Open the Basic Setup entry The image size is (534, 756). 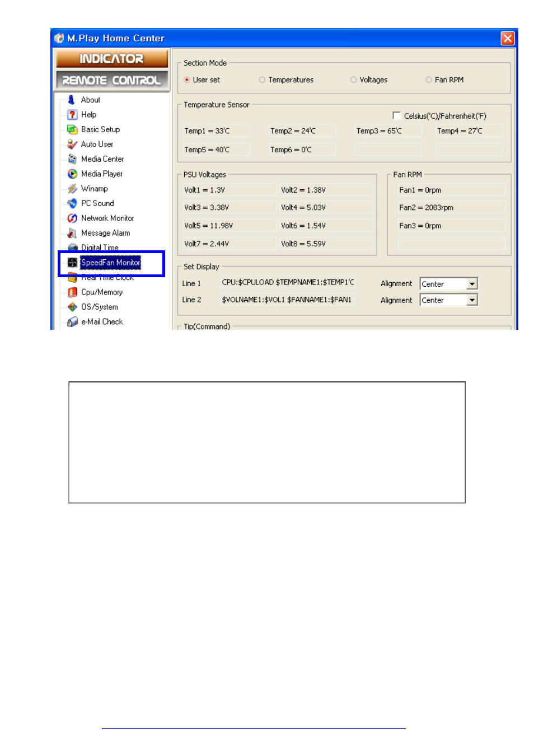point(100,129)
